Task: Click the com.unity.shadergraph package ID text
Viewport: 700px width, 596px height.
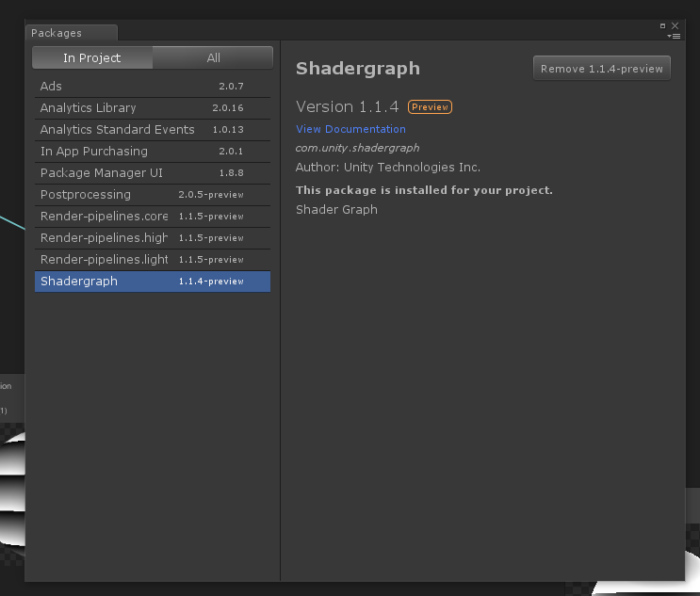Action: click(357, 148)
